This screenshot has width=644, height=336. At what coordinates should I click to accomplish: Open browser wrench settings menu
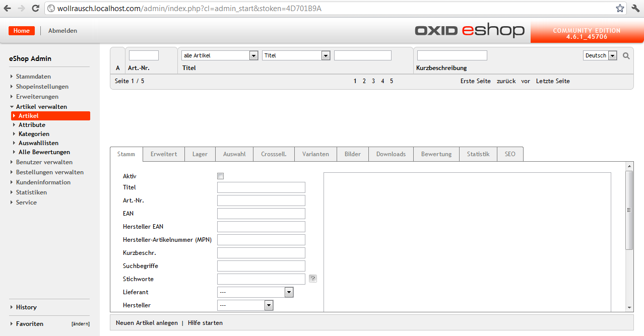(x=636, y=8)
